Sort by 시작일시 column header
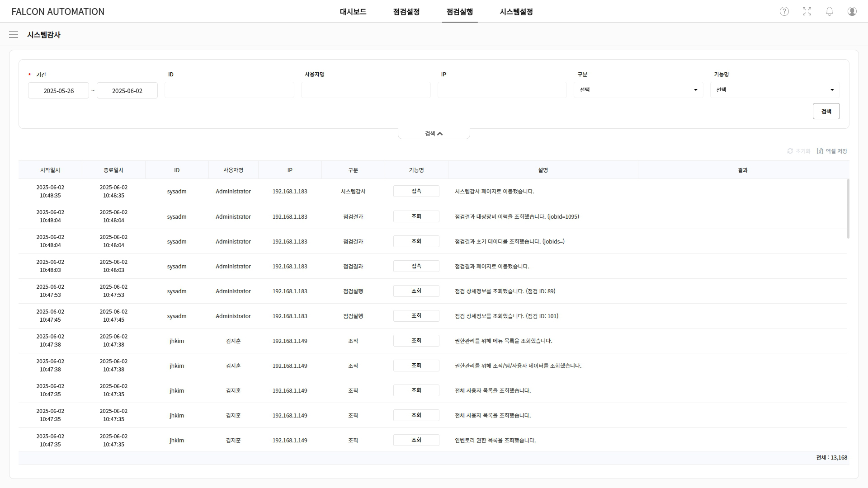Viewport: 868px width, 488px height. [x=50, y=170]
